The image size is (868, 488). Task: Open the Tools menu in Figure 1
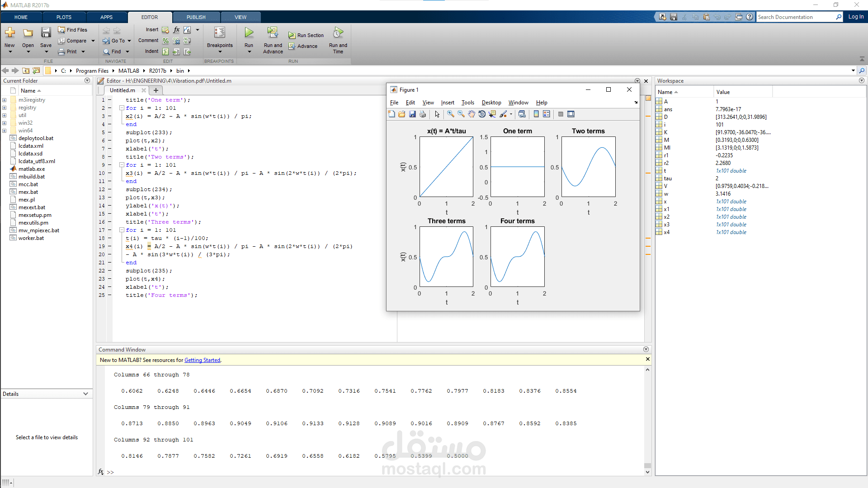pos(467,103)
